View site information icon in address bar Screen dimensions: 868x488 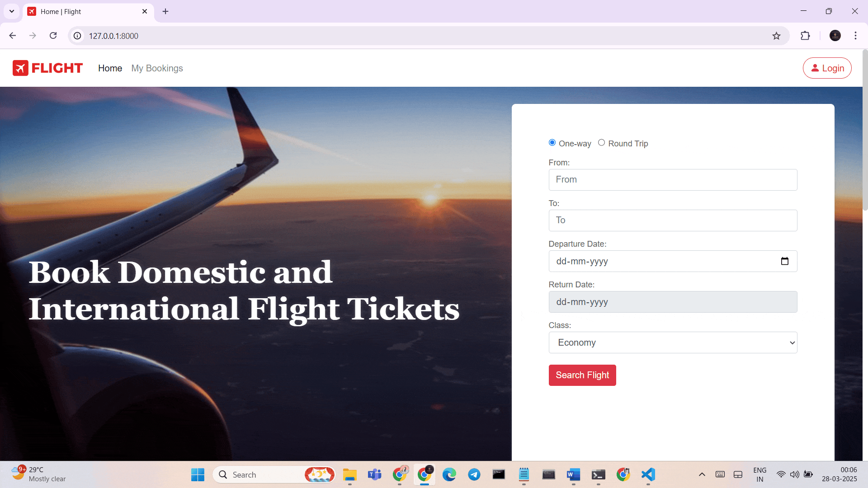78,36
